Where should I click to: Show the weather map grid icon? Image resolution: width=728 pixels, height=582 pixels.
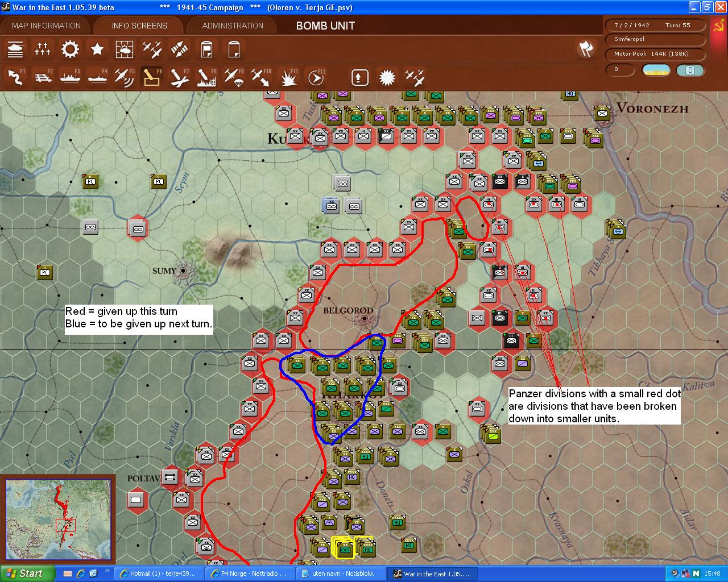coord(125,49)
